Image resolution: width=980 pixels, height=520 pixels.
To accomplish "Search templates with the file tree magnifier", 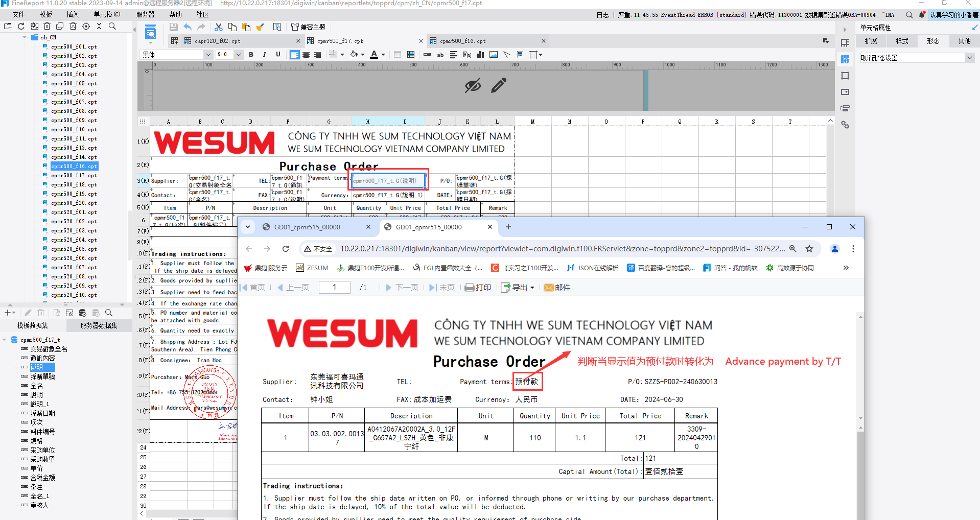I will [112, 26].
